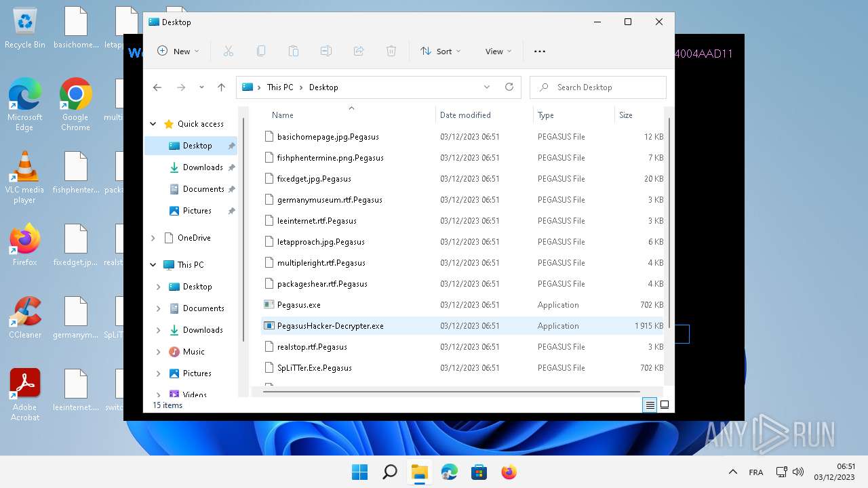Collapse the This PC tree node
This screenshot has height=488, width=868.
[x=153, y=265]
